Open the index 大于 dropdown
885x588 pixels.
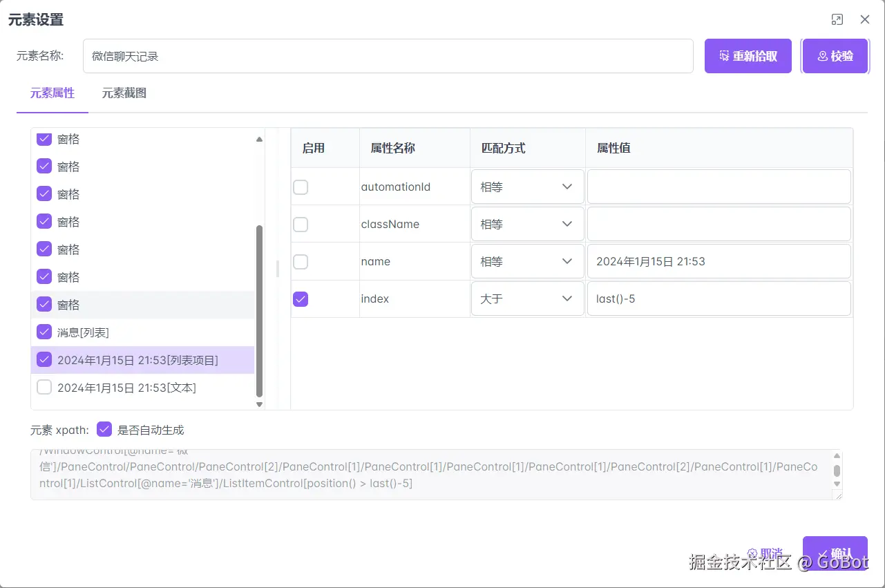pos(528,298)
